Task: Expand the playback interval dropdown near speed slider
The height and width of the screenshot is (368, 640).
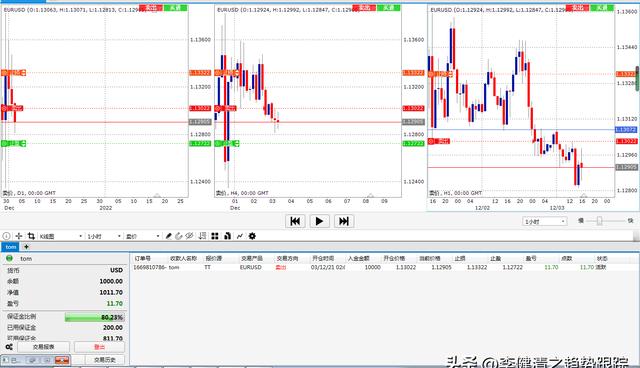Action: point(544,222)
